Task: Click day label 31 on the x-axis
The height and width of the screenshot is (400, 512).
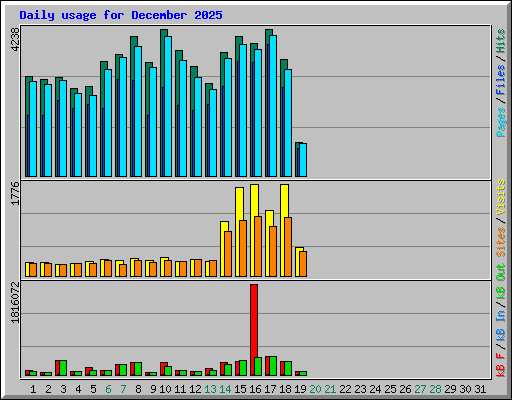Action: [480, 389]
